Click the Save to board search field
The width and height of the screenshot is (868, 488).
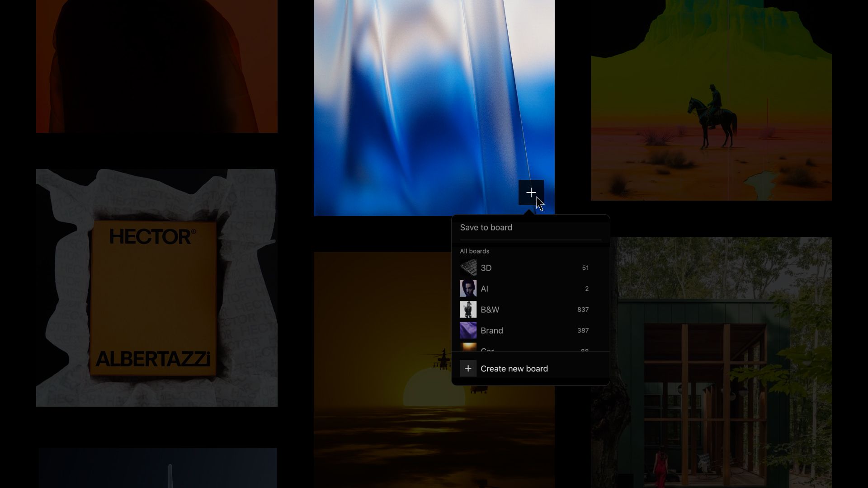pyautogui.click(x=530, y=228)
